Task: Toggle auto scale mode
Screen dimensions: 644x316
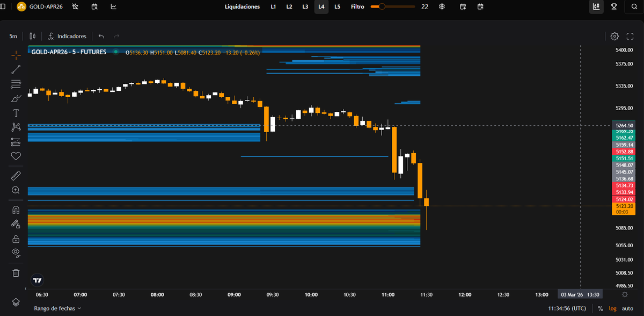Action: pyautogui.click(x=627, y=308)
